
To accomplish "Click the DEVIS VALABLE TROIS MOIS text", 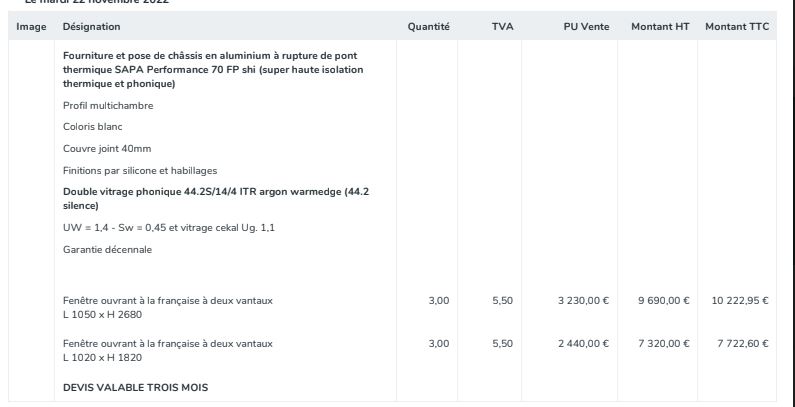I will [136, 387].
